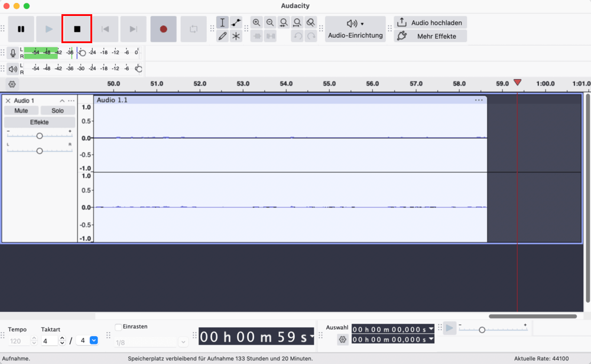Screen dimensions: 591x364
Task: Click the Taktart upper number field
Action: 50,341
